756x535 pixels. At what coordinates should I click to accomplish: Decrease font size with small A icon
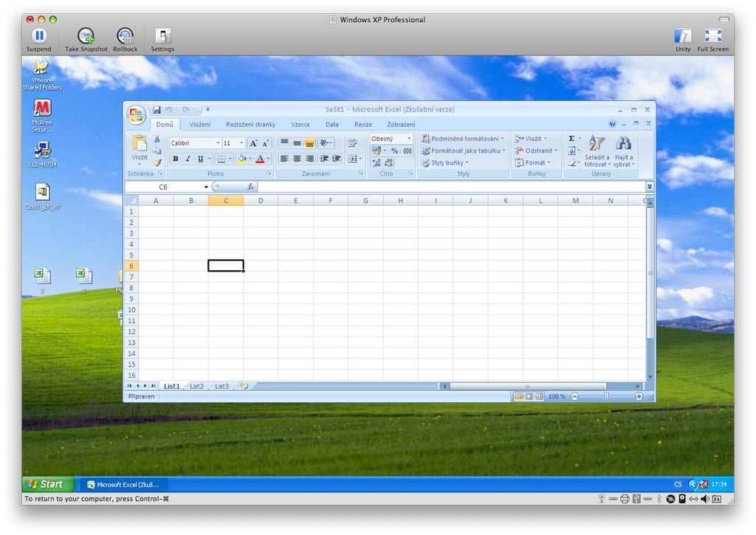(266, 143)
